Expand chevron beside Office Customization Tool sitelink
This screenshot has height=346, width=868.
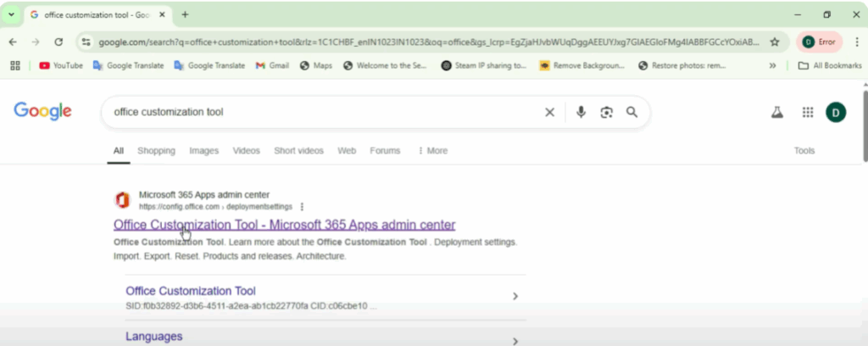pyautogui.click(x=515, y=296)
